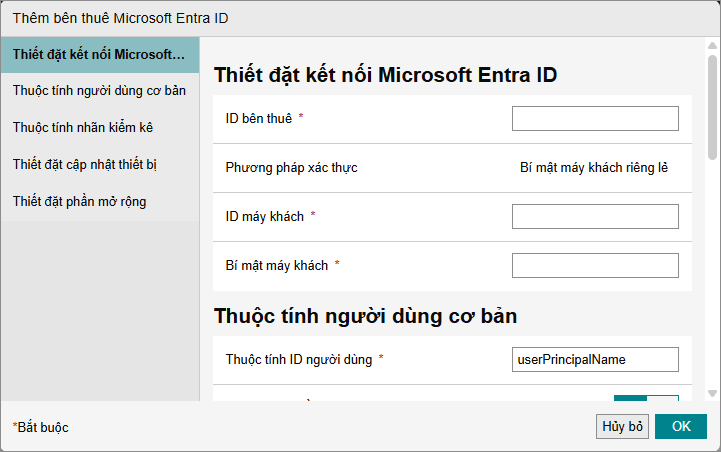The height and width of the screenshot is (452, 721).
Task: Edit the Thuộc tính ID người dùng field
Action: [595, 360]
